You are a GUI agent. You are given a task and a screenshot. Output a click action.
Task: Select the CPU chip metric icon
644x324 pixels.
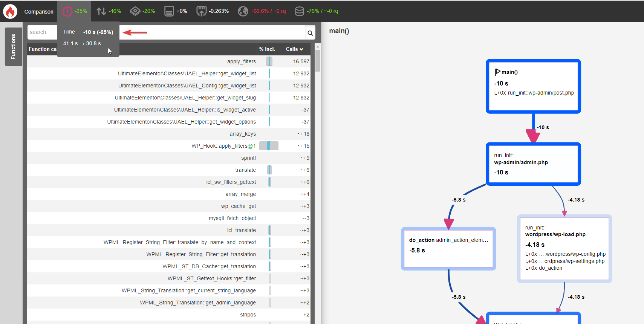tap(135, 11)
